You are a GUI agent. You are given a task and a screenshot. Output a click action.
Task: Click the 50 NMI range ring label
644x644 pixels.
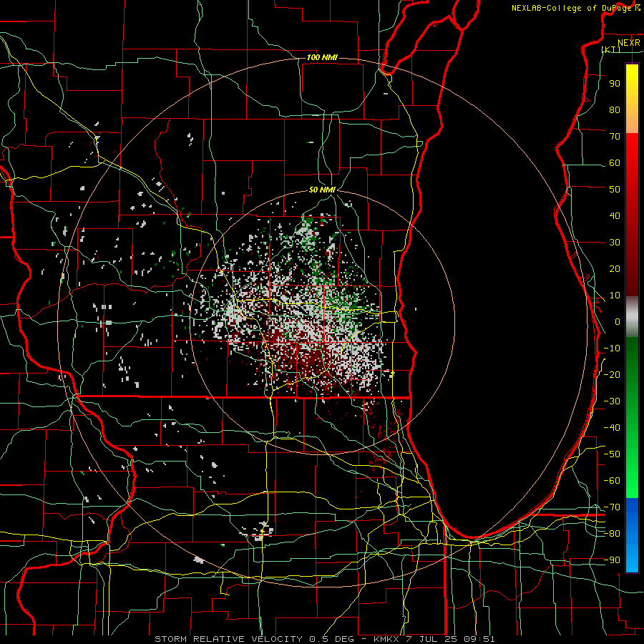(322, 190)
